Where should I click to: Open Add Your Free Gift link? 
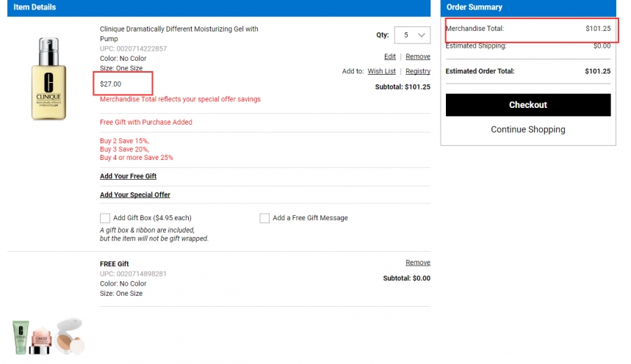tap(128, 176)
